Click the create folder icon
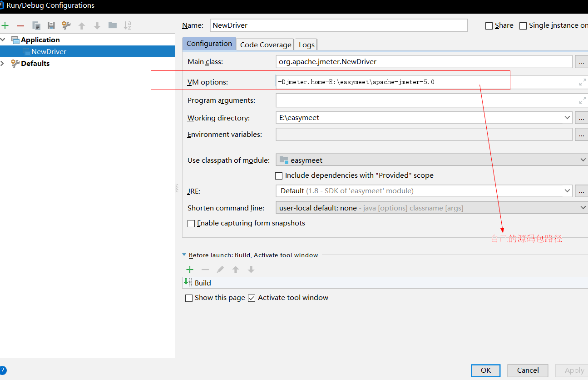The width and height of the screenshot is (588, 380). [x=113, y=25]
